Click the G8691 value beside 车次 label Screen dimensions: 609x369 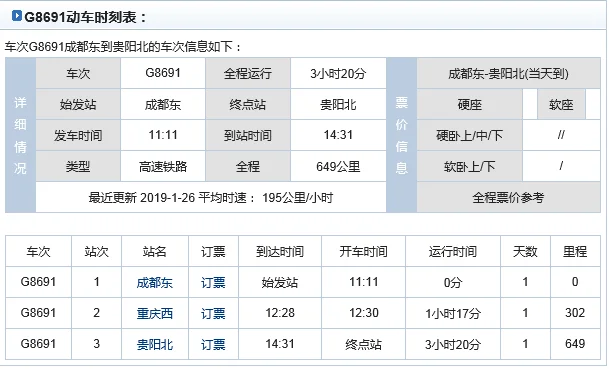tap(163, 73)
